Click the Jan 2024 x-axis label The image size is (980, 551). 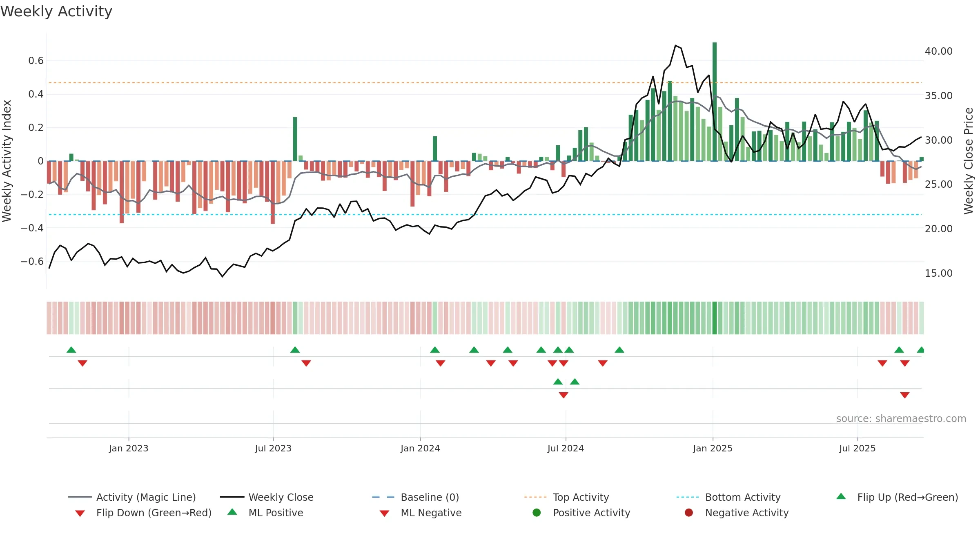pyautogui.click(x=420, y=448)
